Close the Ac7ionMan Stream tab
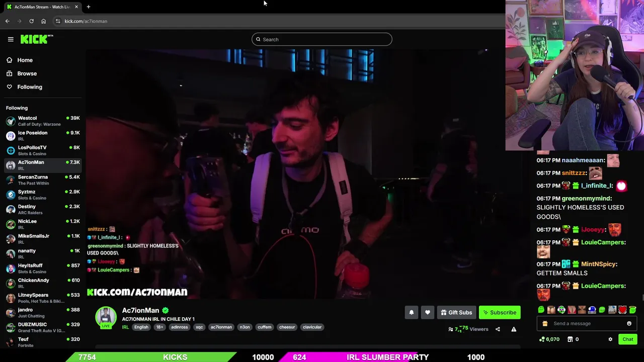Image resolution: width=644 pixels, height=362 pixels. (x=76, y=7)
